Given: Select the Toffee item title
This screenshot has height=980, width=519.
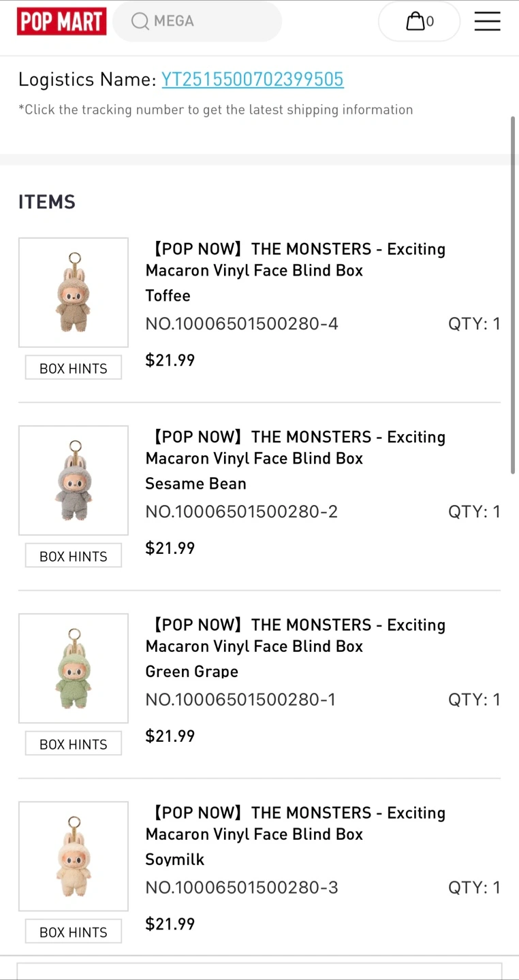Looking at the screenshot, I should pos(295,259).
